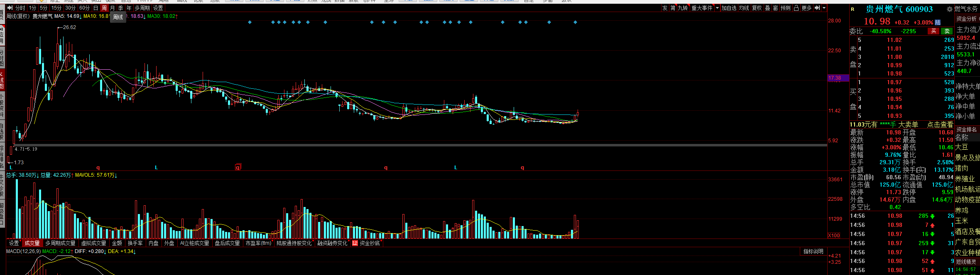Select the 1分 period
This screenshot has height=275, width=980.
32,8
